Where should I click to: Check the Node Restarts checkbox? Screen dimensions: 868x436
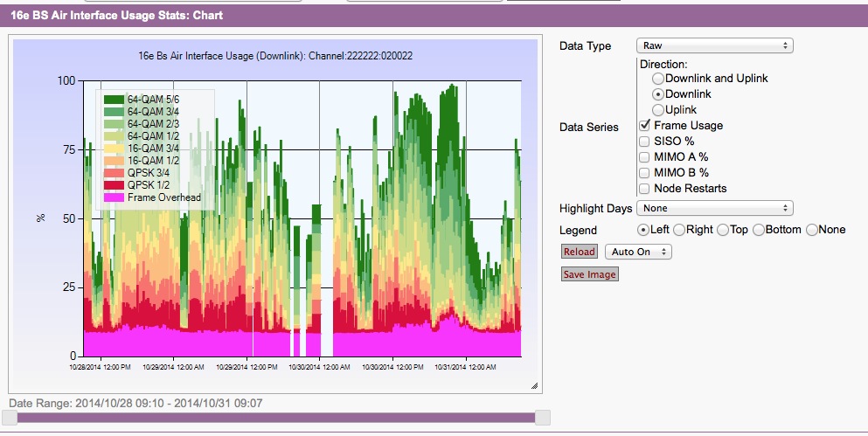pyautogui.click(x=644, y=189)
